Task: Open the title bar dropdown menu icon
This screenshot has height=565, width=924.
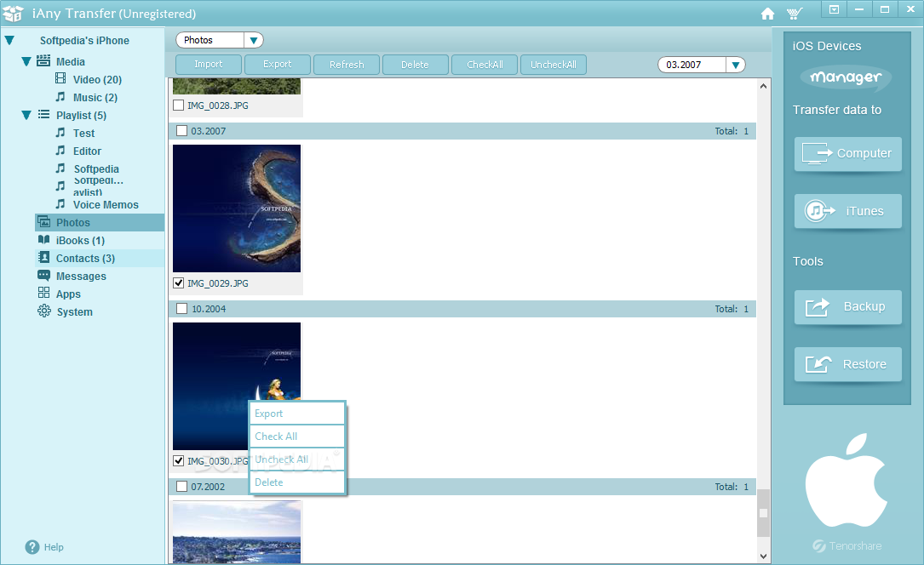Action: point(834,9)
